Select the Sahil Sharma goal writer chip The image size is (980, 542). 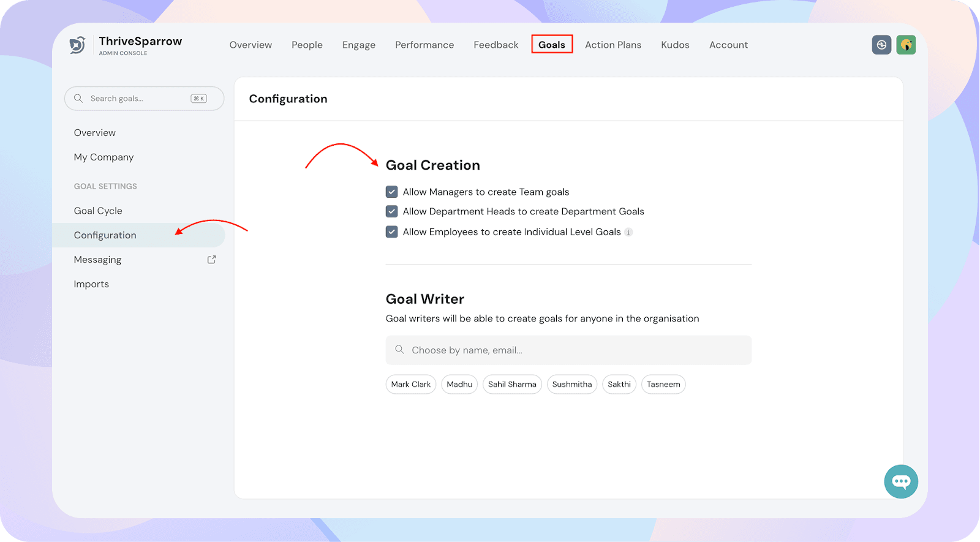(x=512, y=385)
